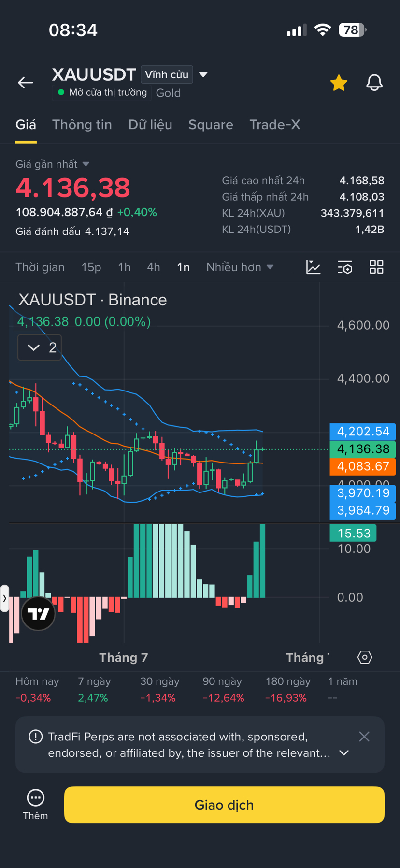Viewport: 400px width, 868px height.
Task: Open the Vĩnh cửu contract dropdown
Action: tap(167, 74)
